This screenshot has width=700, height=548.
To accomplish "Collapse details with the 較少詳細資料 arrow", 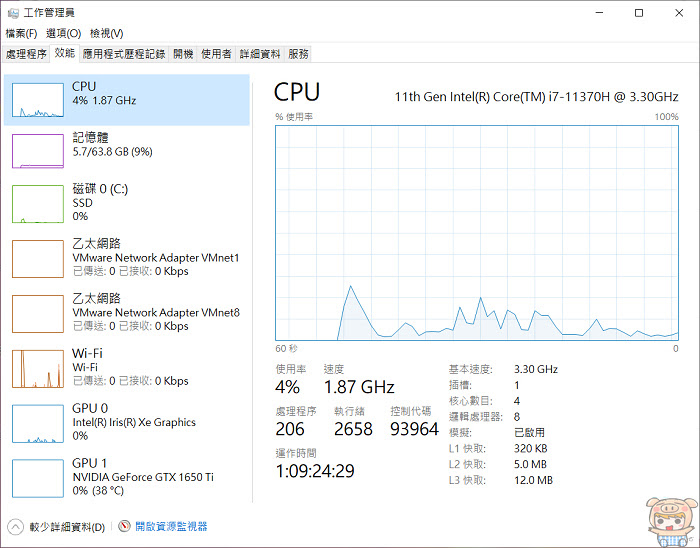I will coord(15,526).
